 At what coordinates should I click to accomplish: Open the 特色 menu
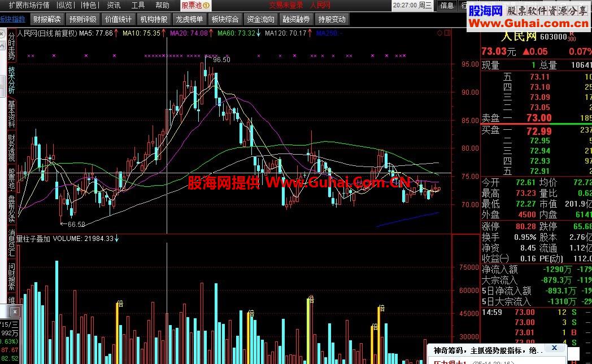click(x=89, y=5)
